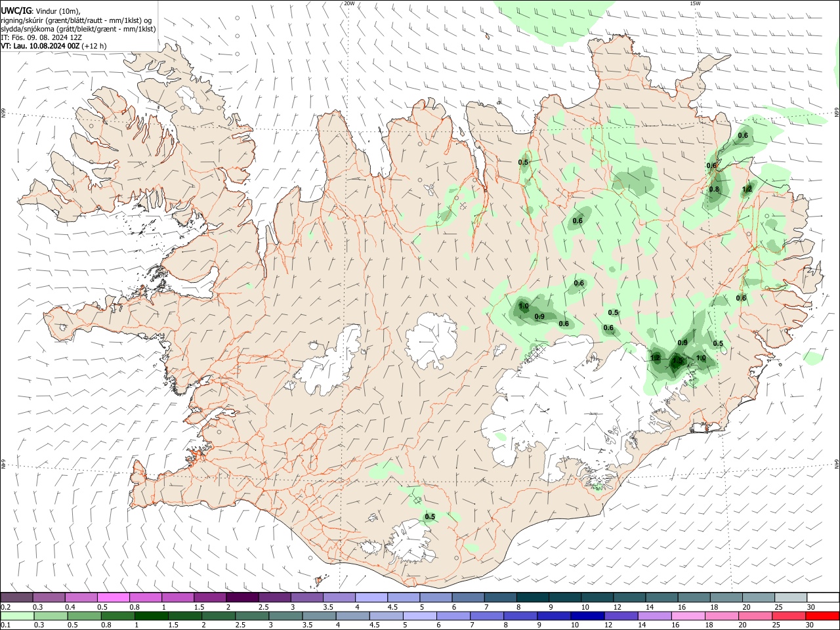Viewport: 840px width, 630px height.
Task: Select the grey-blue 3.5 rain scale swatch
Action: click(x=320, y=616)
